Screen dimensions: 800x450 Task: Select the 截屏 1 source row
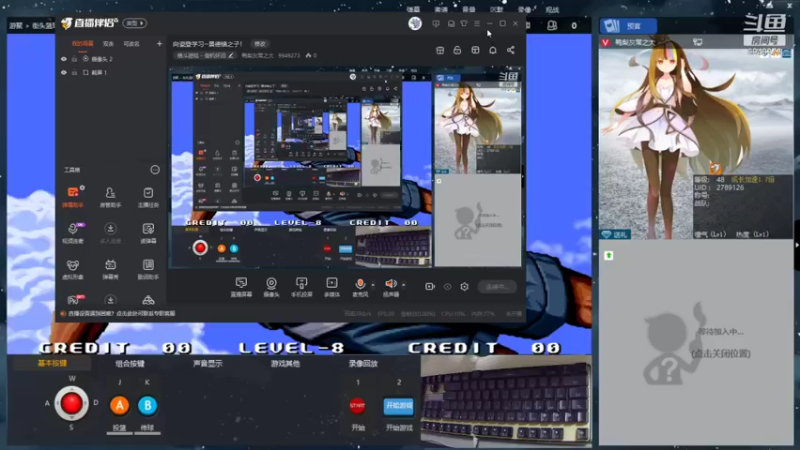(111, 72)
